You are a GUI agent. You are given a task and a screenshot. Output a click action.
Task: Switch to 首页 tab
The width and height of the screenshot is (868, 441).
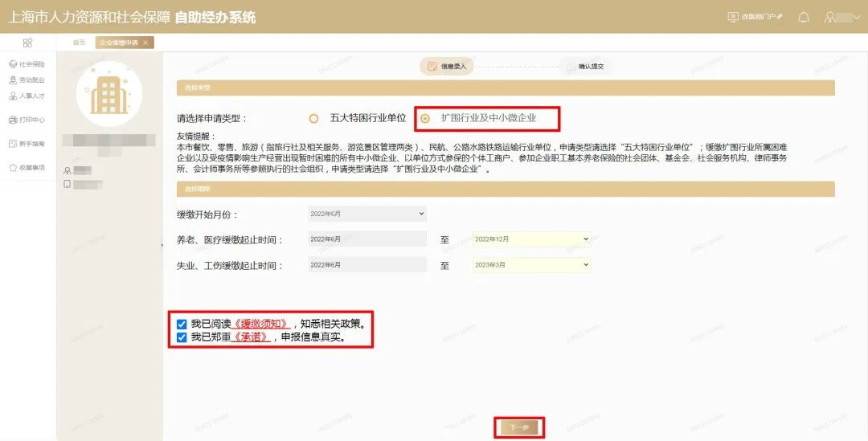[79, 43]
